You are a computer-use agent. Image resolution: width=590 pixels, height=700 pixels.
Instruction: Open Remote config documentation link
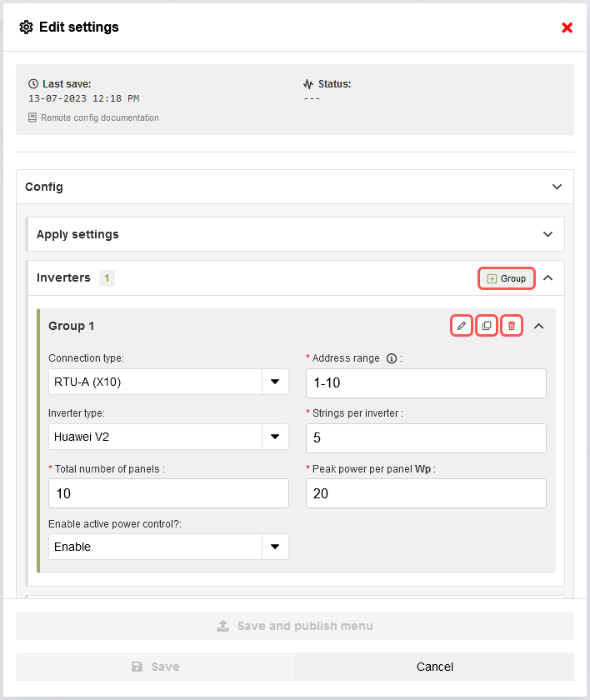(x=99, y=117)
